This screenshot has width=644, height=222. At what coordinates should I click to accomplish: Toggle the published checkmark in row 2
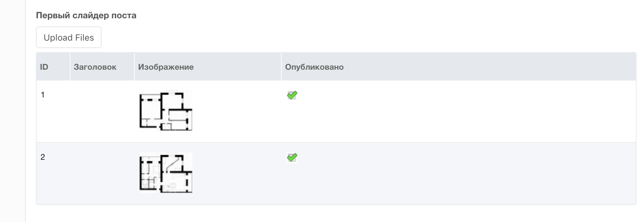(x=292, y=158)
